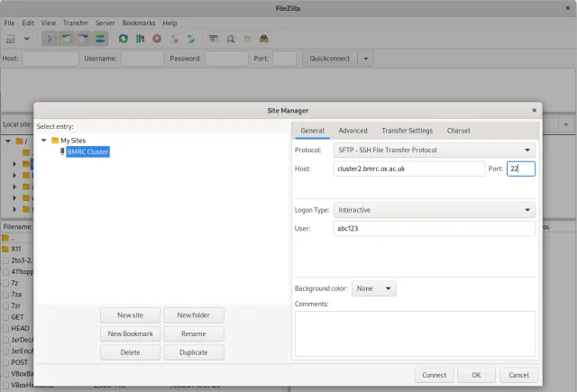Viewport: 577px width, 392px height.
Task: Toggle the directory comparison magnifier icon
Action: (231, 39)
